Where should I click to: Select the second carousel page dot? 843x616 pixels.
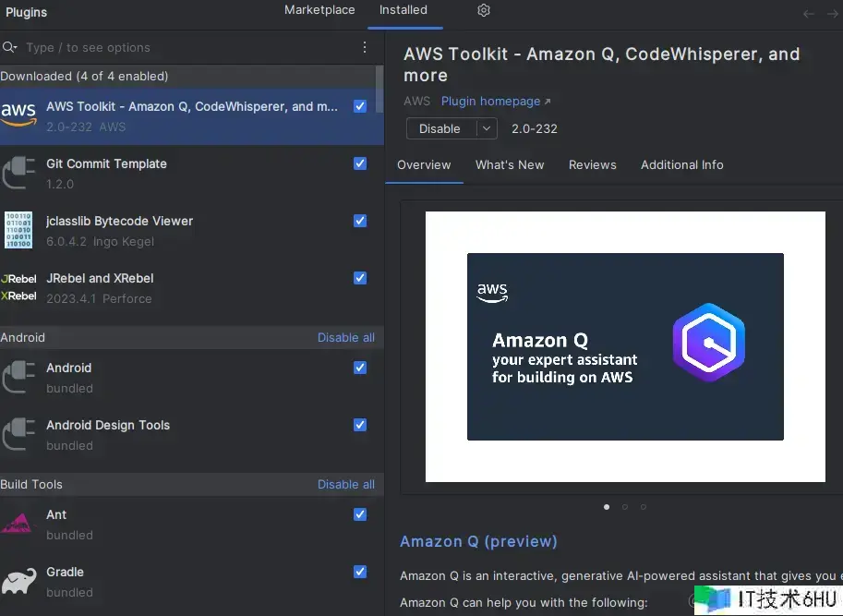click(x=625, y=506)
